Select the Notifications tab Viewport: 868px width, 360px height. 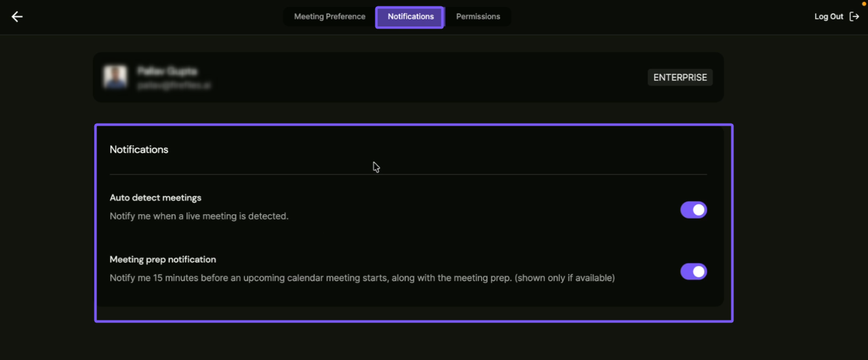410,17
